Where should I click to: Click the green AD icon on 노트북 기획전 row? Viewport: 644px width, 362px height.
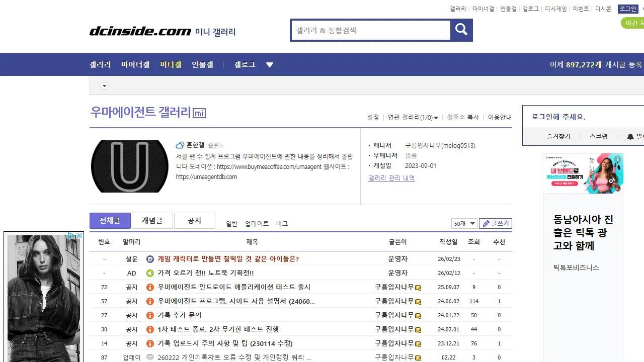click(150, 273)
